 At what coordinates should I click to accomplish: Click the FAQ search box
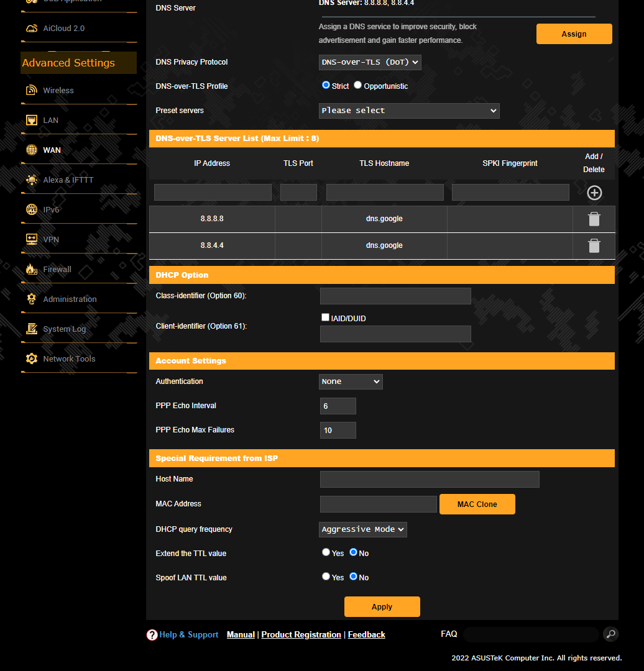point(531,634)
